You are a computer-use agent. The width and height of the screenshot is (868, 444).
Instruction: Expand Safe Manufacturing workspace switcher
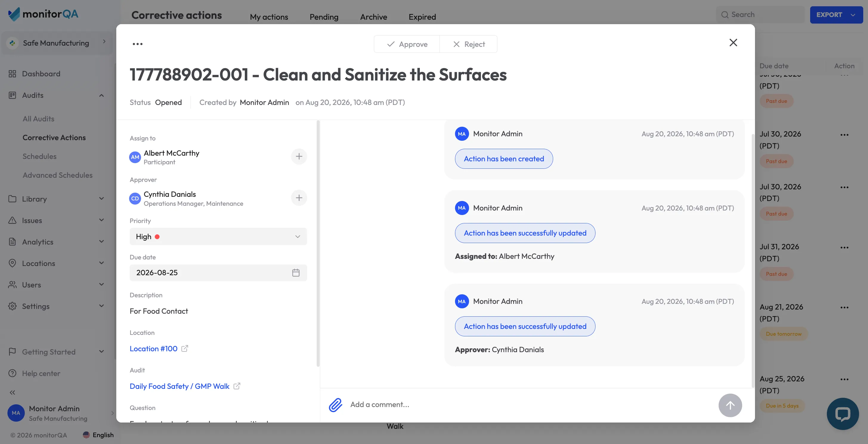tap(57, 43)
